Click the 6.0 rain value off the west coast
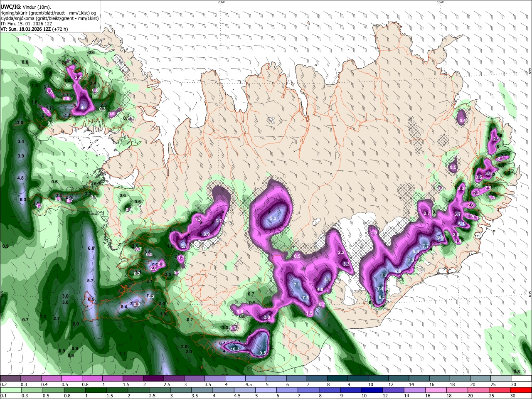The height and width of the screenshot is (399, 532). pyautogui.click(x=91, y=248)
